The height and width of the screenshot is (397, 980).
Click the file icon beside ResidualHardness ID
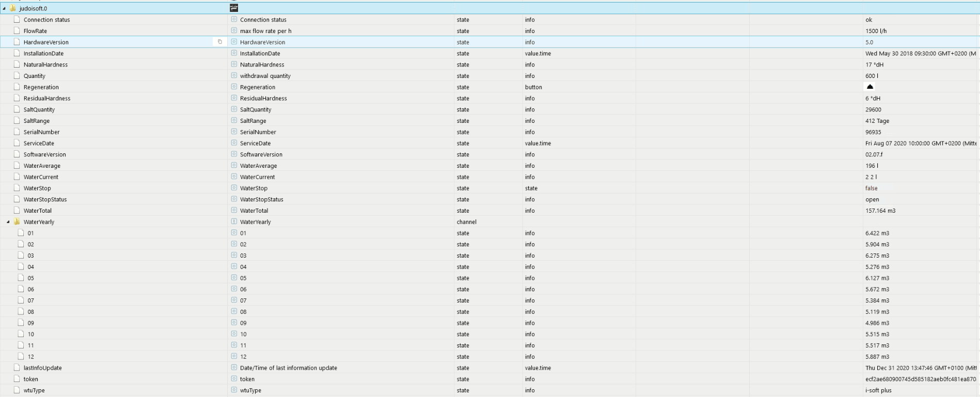pos(17,98)
